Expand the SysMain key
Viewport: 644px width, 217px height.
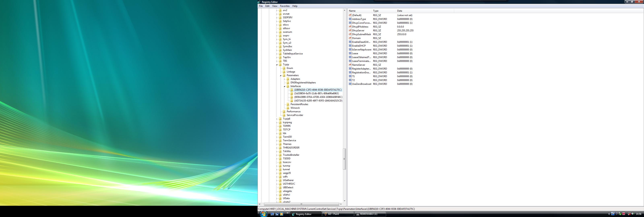pyautogui.click(x=277, y=50)
